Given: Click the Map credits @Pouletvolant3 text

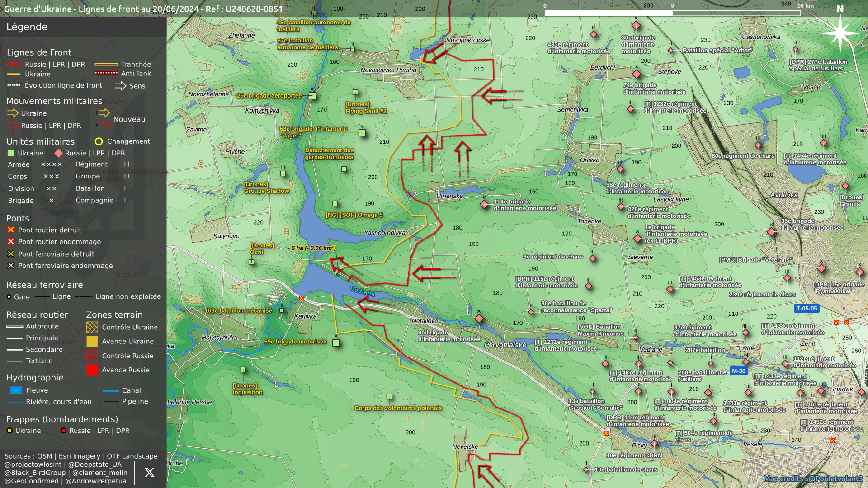Looking at the screenshot, I should pos(813,479).
